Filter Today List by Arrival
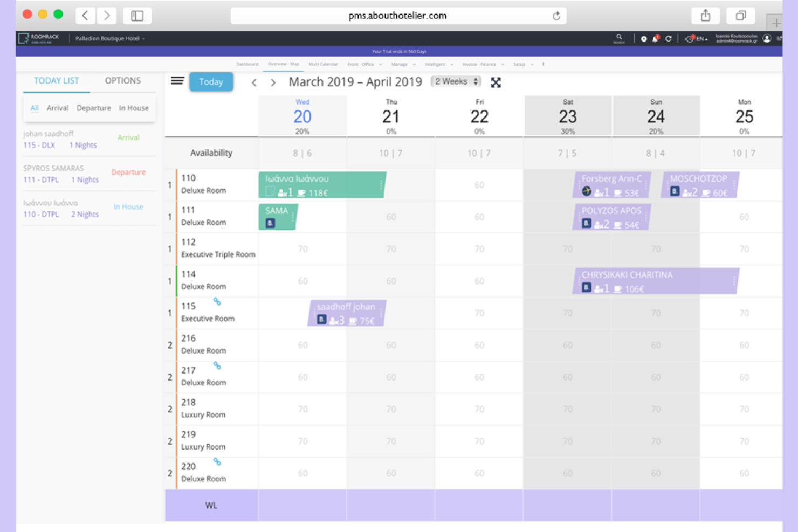This screenshot has height=532, width=798. [x=58, y=108]
